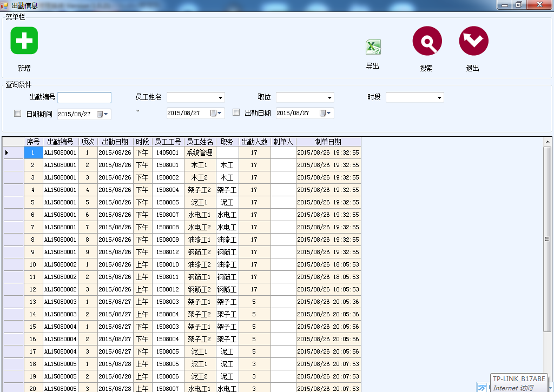Click the red 退出 exit icon
Image resolution: width=554 pixels, height=392 pixels.
tap(473, 41)
